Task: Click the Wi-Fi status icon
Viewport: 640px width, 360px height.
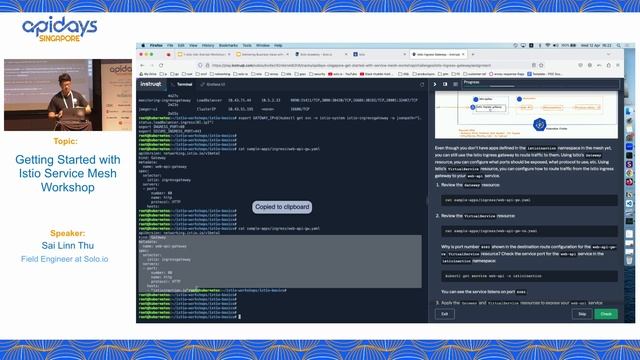Action: [x=548, y=45]
